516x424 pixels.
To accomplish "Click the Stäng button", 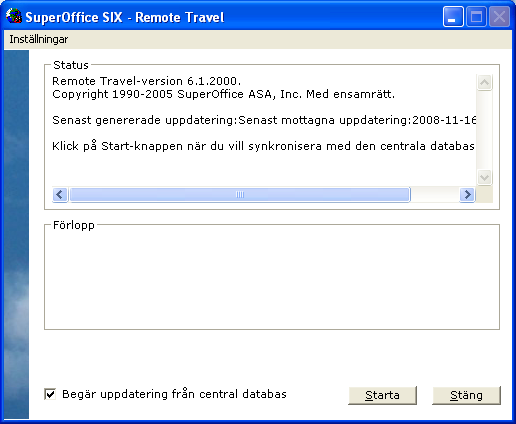I will click(x=466, y=395).
